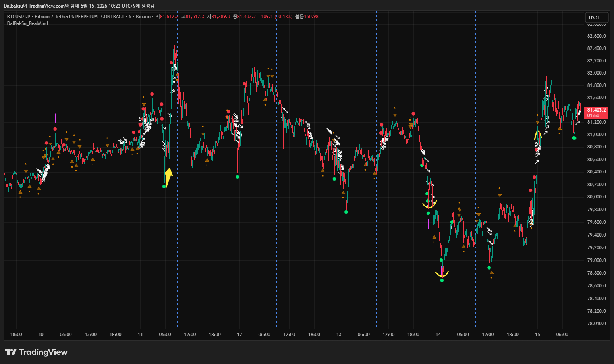Click the 81,000.0 price axis label
The image size is (614, 364).
[597, 135]
